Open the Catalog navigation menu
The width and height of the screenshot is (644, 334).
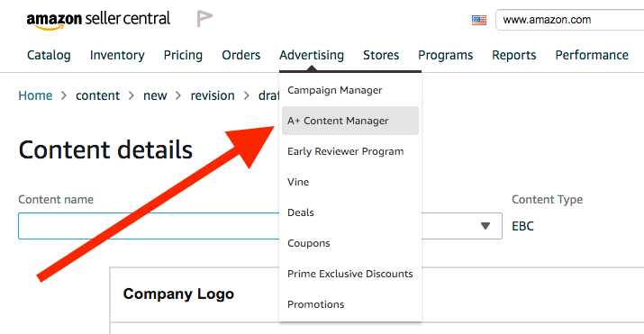[x=49, y=55]
